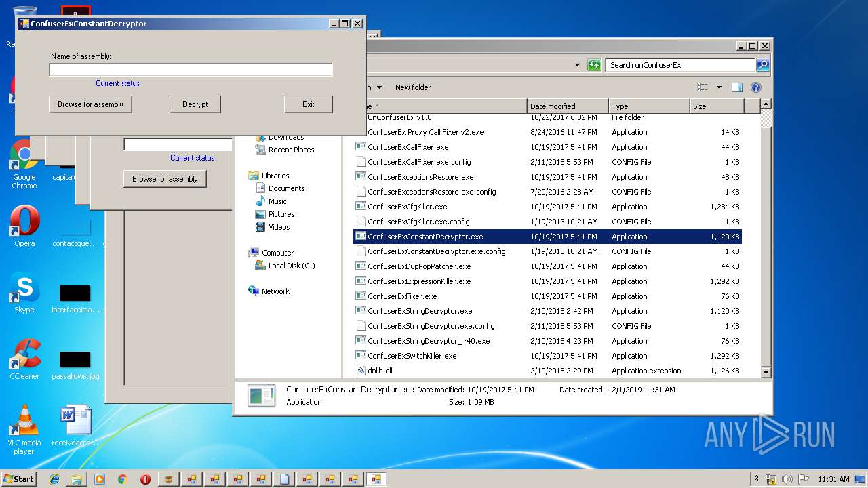Select ConfuserExDupPopPatcher.exe icon
868x488 pixels.
tap(361, 266)
